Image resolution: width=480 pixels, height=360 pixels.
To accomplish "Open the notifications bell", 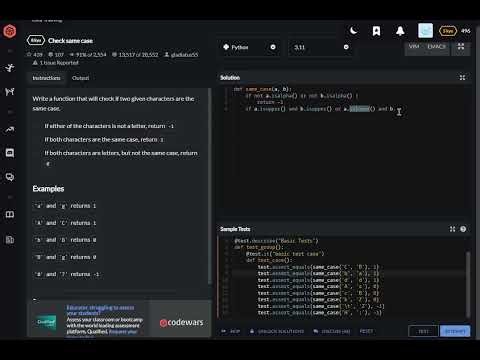I will pos(400,31).
